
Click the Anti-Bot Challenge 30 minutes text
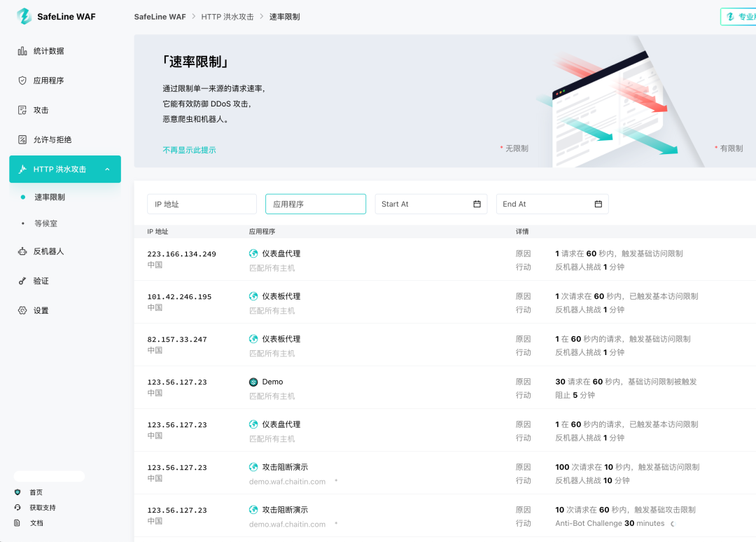coord(610,524)
